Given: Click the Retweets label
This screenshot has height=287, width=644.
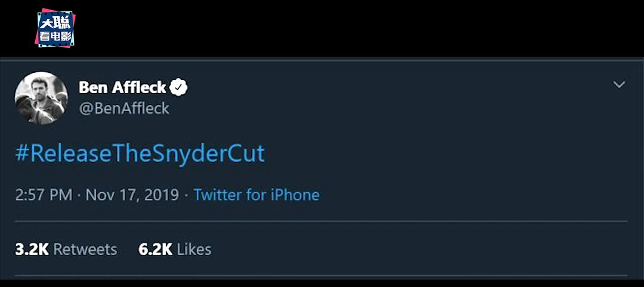Looking at the screenshot, I should 85,249.
